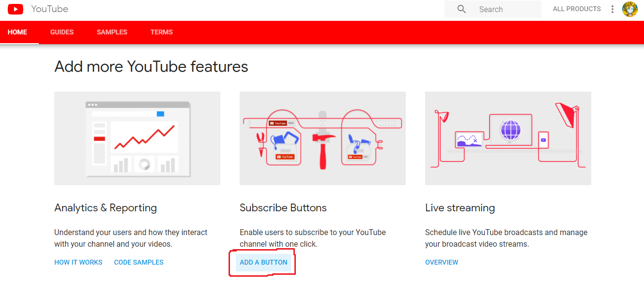Click the Subscribe Buttons illustration
This screenshot has width=644, height=284.
click(322, 138)
